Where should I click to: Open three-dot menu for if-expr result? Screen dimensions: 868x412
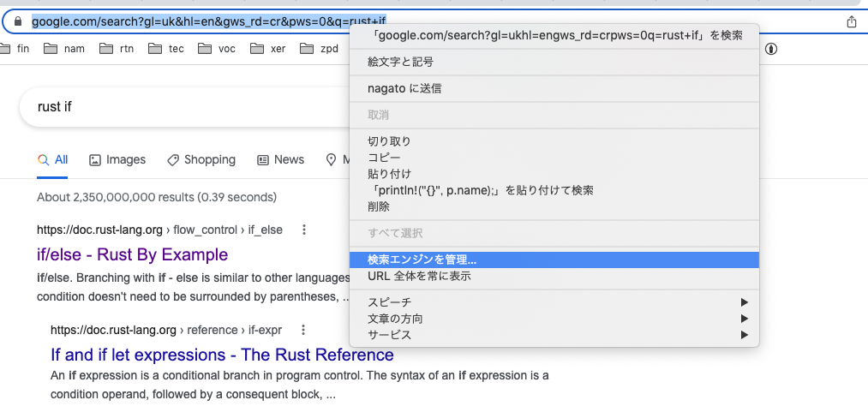(x=302, y=330)
